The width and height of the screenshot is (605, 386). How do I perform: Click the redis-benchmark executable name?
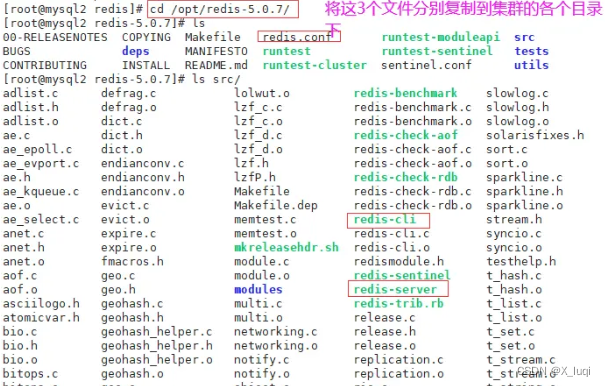tap(406, 93)
